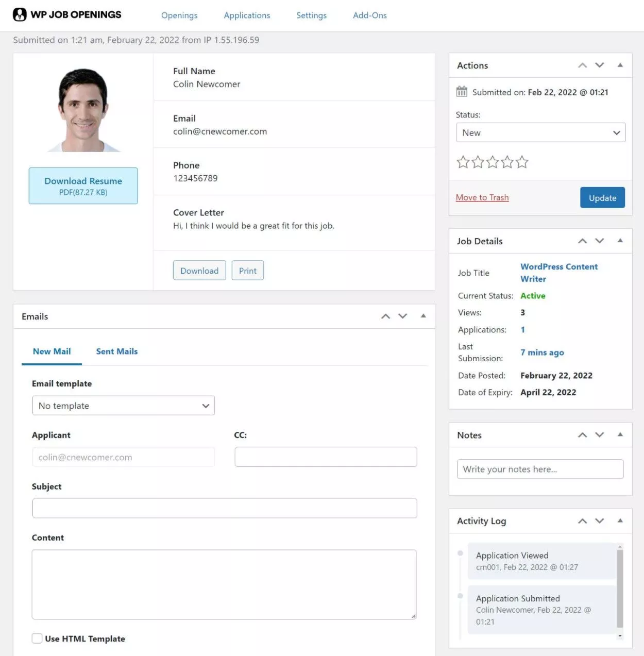Rate applicant with the third star
This screenshot has width=644, height=656.
[493, 162]
